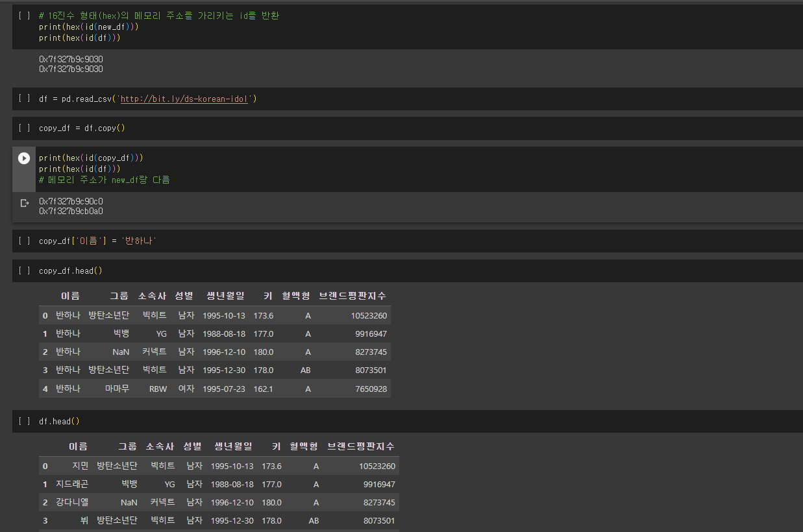Place cursor in the df.head() code cell
This screenshot has height=532, width=803.
pos(59,422)
